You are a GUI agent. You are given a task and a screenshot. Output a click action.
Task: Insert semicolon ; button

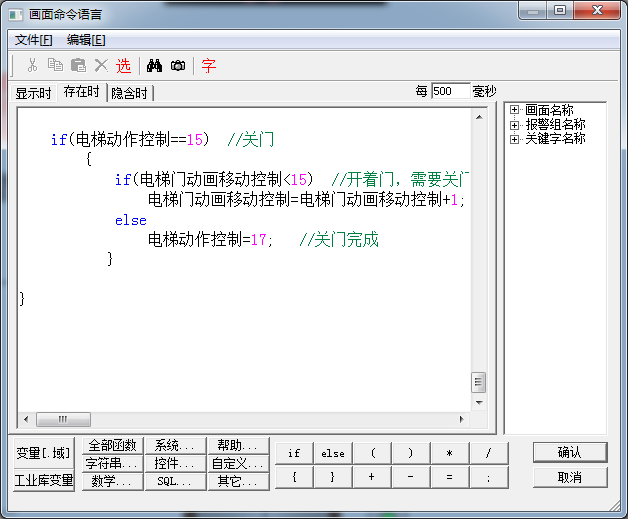489,477
